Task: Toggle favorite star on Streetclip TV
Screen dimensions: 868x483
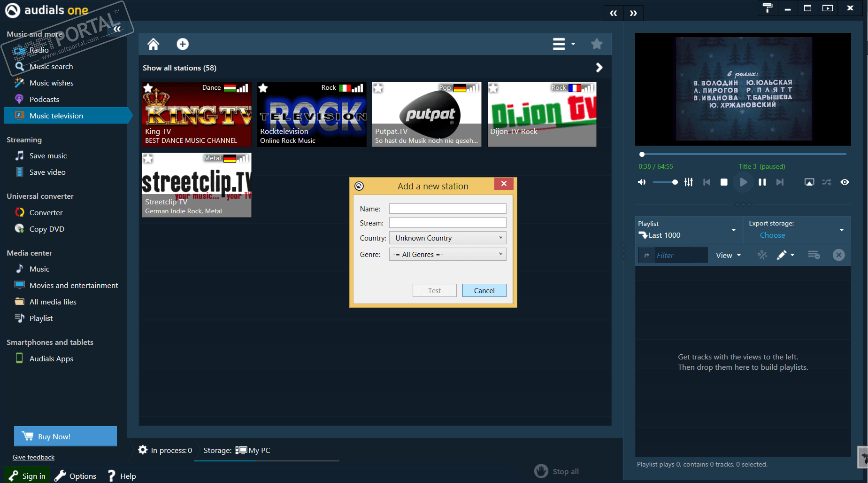Action: (x=148, y=158)
